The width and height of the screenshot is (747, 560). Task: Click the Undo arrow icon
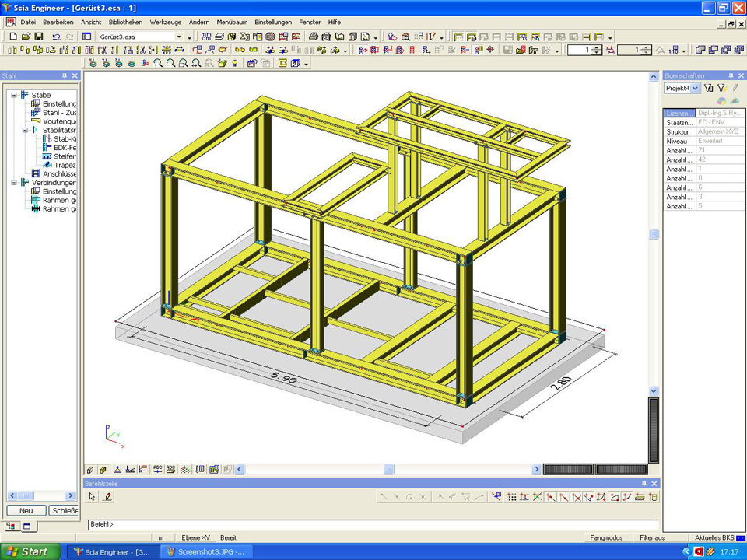[x=56, y=37]
